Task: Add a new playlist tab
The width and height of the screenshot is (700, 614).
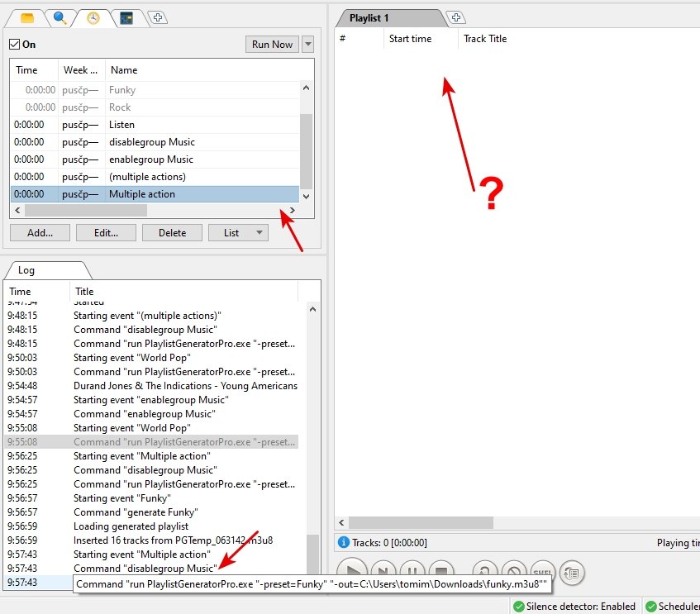Action: pyautogui.click(x=454, y=17)
